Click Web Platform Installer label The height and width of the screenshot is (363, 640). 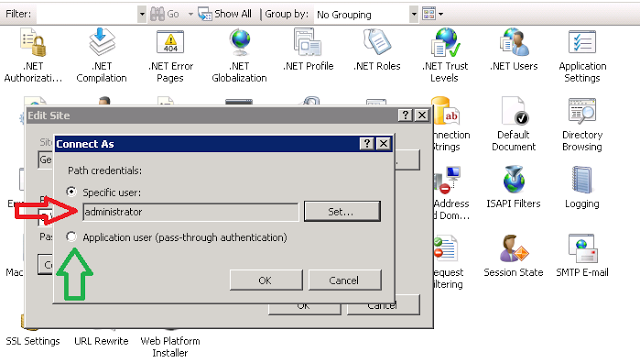pos(170,347)
